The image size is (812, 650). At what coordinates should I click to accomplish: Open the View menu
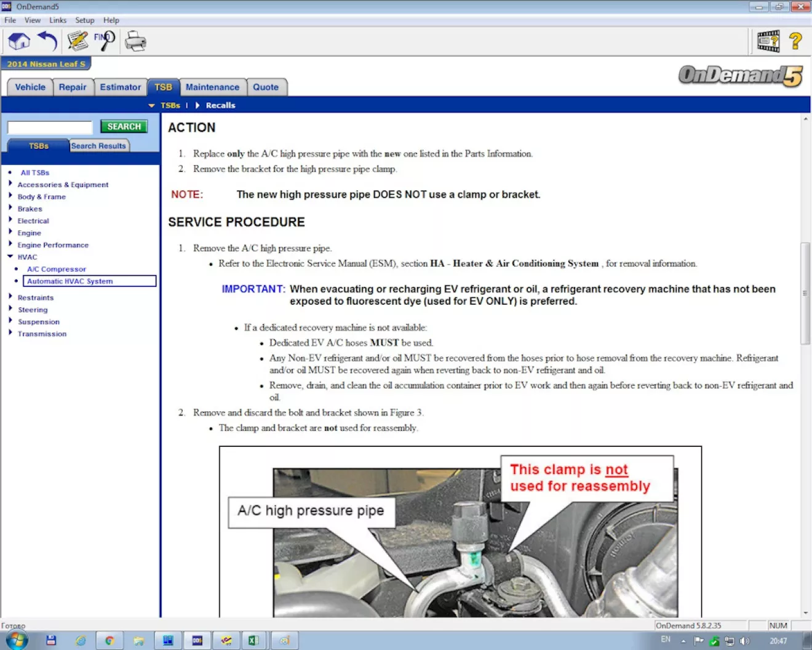point(33,20)
